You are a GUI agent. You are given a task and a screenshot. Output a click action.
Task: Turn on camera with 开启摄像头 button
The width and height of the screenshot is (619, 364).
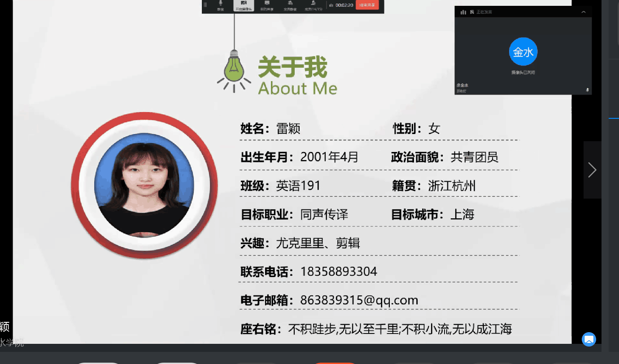[x=244, y=5]
